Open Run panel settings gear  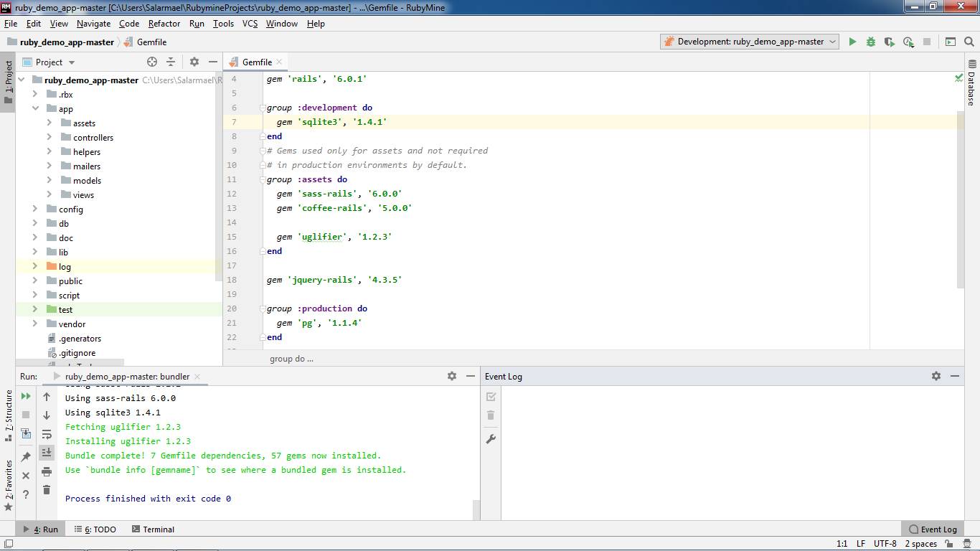point(452,376)
